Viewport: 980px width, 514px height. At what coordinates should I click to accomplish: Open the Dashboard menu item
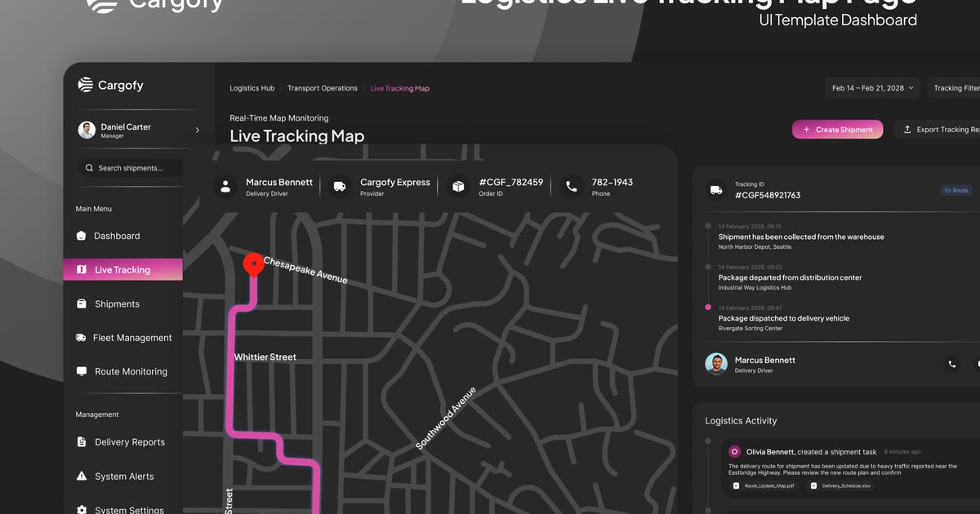pos(117,236)
